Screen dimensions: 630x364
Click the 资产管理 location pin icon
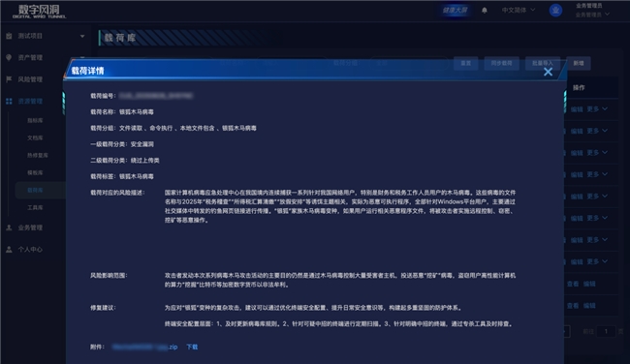[x=9, y=57]
